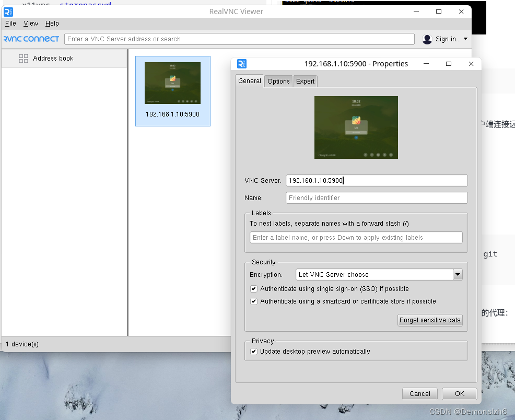Open the File menu
This screenshot has width=515, height=420.
pos(10,24)
